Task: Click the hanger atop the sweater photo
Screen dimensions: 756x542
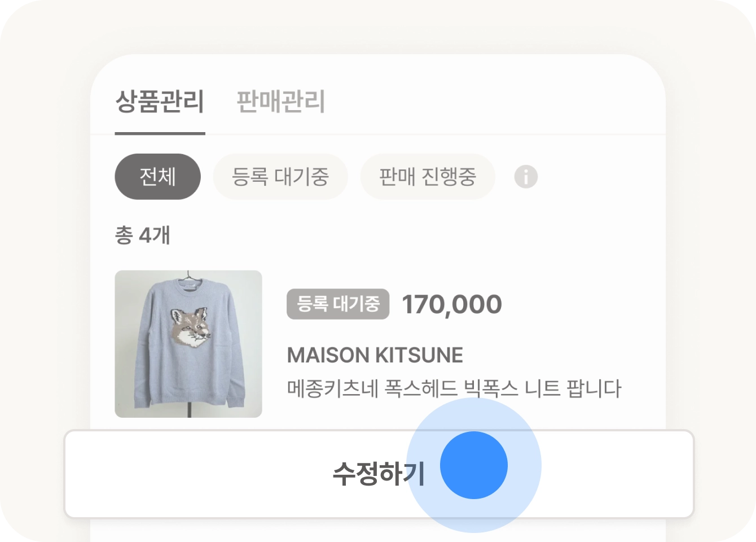Action: [188, 278]
